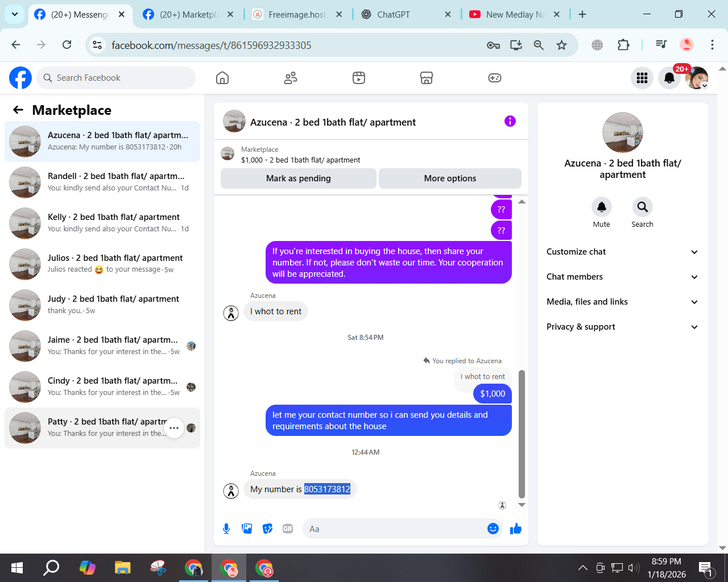The height and width of the screenshot is (582, 728).
Task: Open the Friends icon in top navigation
Action: 291,78
